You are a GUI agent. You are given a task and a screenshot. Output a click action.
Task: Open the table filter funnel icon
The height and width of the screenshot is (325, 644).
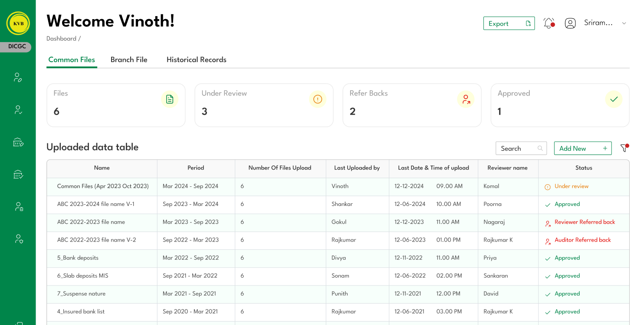[624, 148]
